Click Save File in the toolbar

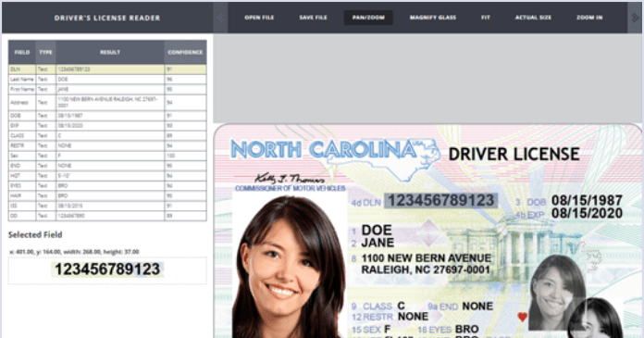313,18
